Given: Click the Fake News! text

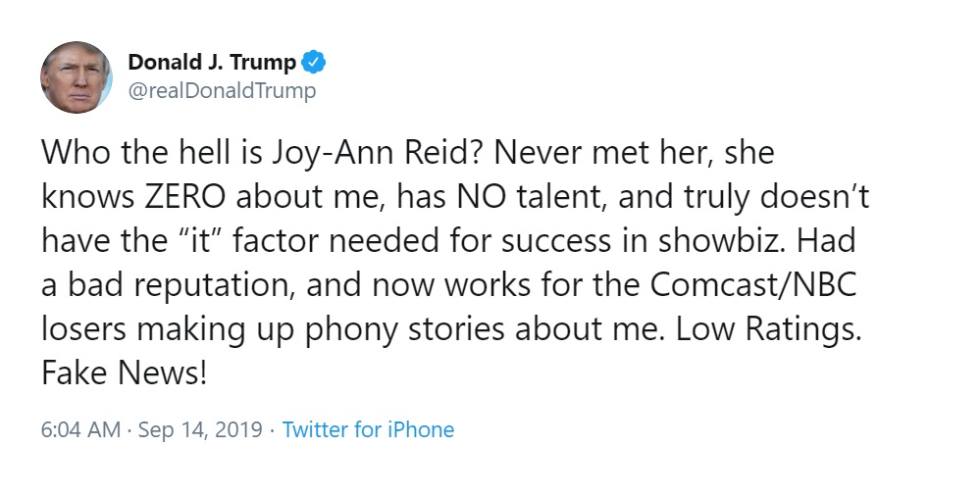Looking at the screenshot, I should [124, 373].
